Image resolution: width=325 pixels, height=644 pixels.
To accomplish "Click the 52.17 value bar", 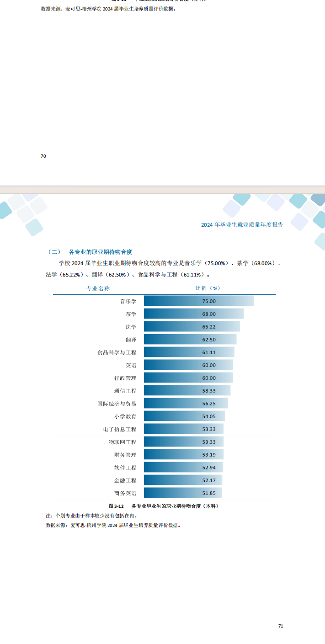I will point(183,480).
